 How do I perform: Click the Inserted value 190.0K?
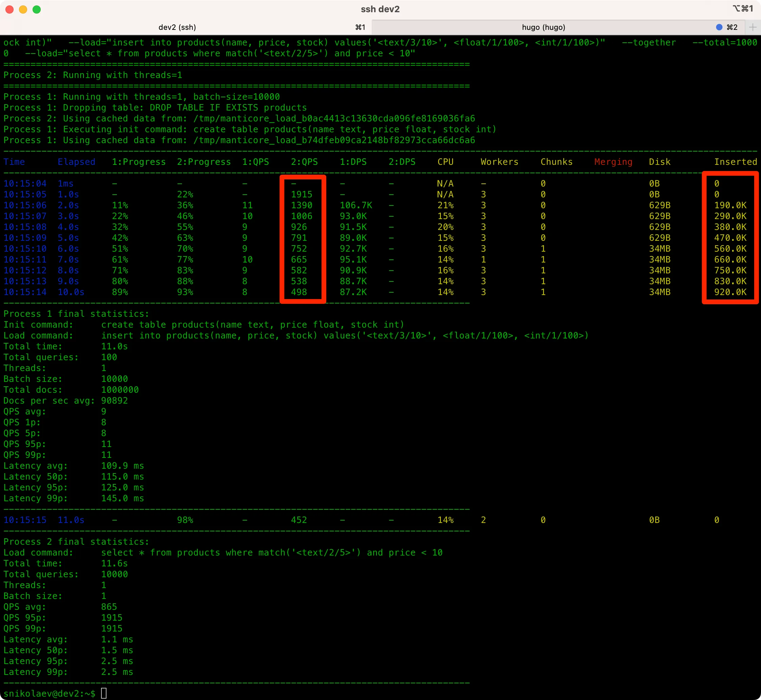730,205
